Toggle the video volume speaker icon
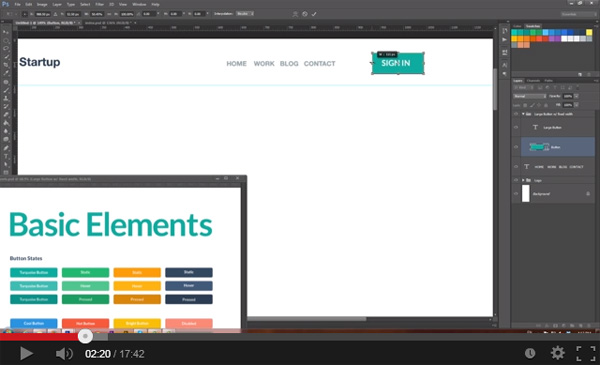The height and width of the screenshot is (365, 600). [x=64, y=354]
